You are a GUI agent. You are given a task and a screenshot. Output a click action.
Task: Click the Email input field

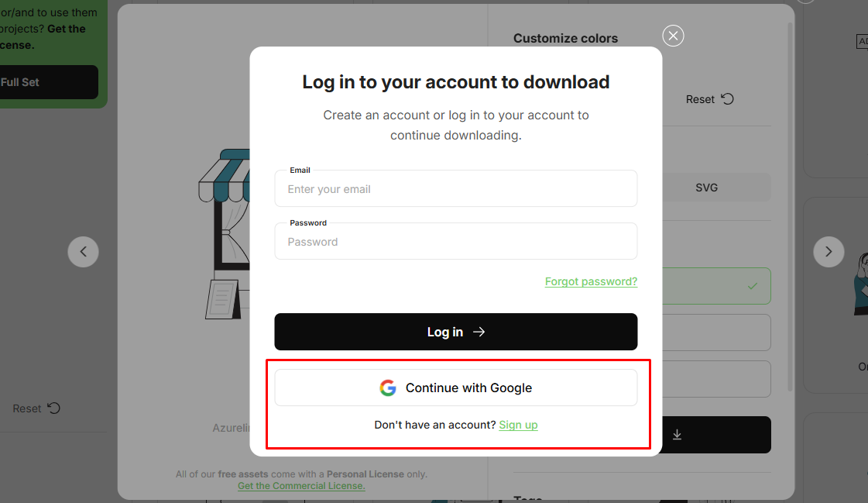click(x=456, y=188)
